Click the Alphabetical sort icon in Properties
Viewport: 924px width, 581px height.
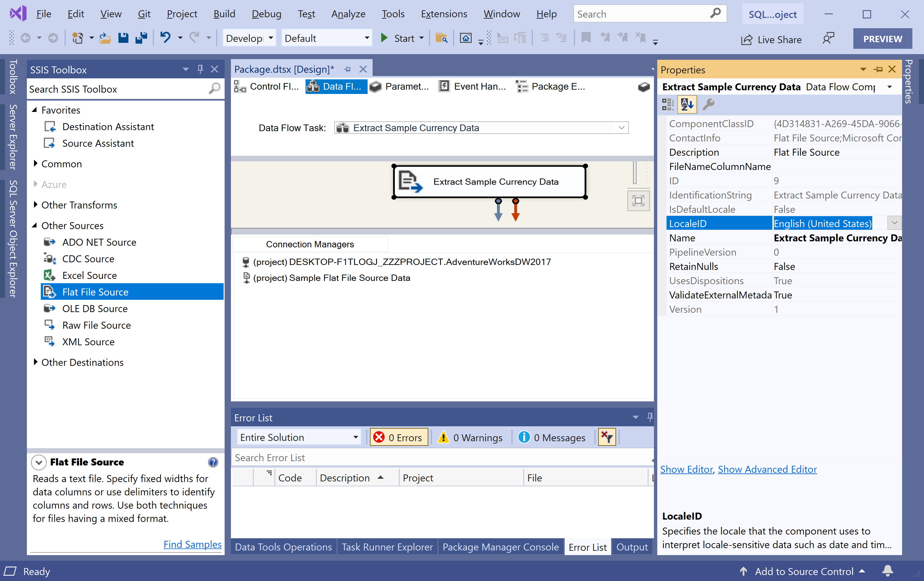pos(686,104)
